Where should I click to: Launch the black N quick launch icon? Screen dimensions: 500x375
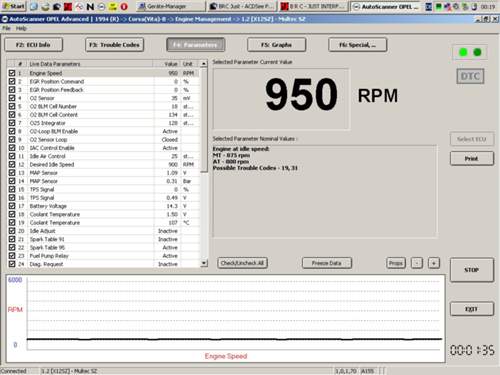pyautogui.click(x=90, y=6)
